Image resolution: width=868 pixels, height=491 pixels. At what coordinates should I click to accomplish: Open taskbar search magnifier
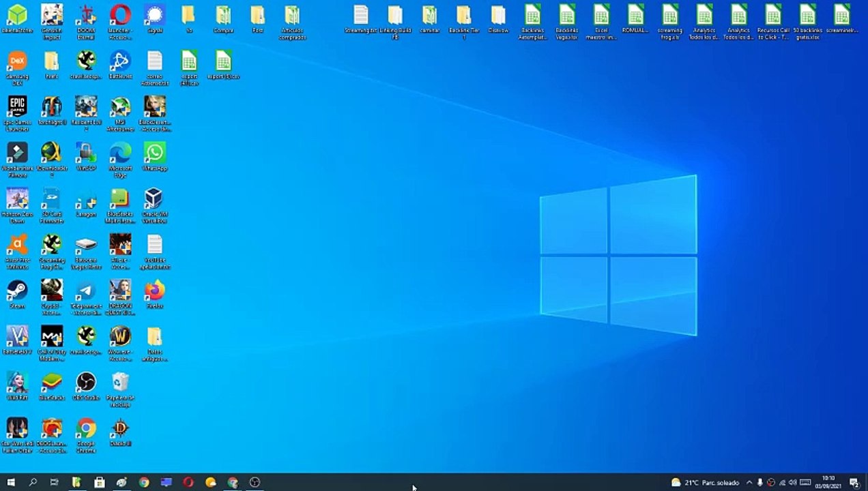(x=33, y=482)
